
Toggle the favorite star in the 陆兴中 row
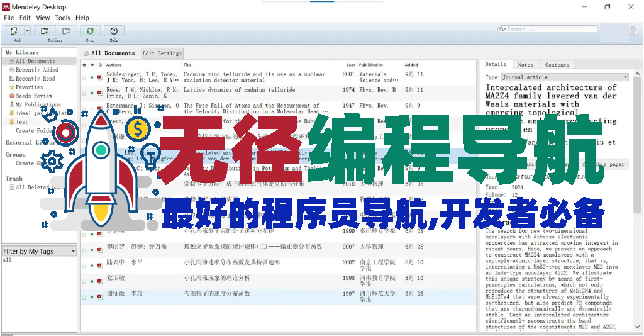pyautogui.click(x=84, y=266)
